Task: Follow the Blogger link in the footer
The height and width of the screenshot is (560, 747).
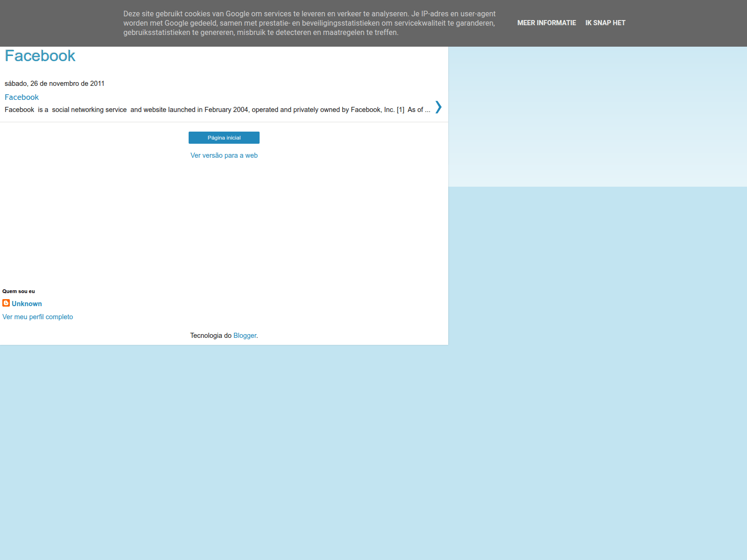Action: coord(245,336)
